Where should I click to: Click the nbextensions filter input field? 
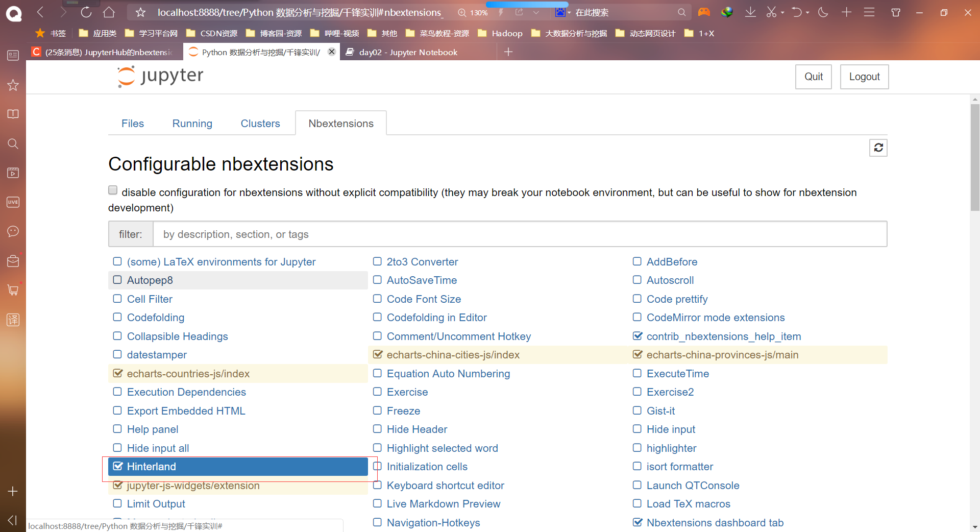click(x=520, y=234)
